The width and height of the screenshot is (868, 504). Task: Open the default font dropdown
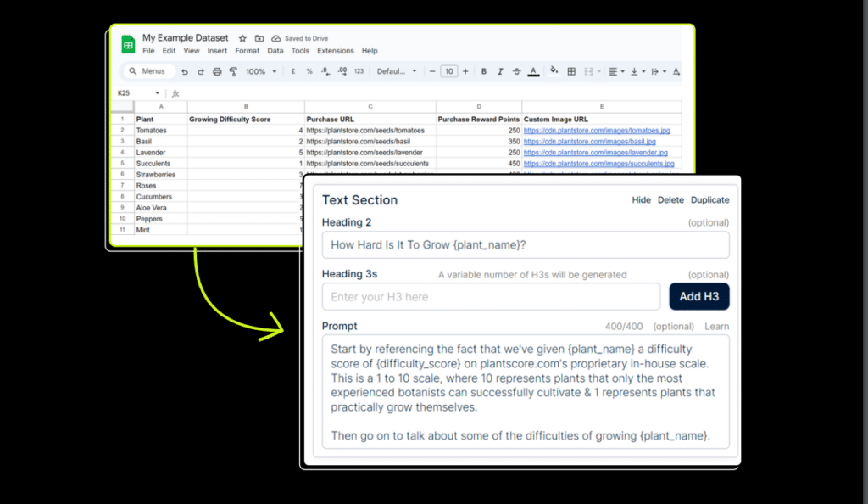[397, 72]
